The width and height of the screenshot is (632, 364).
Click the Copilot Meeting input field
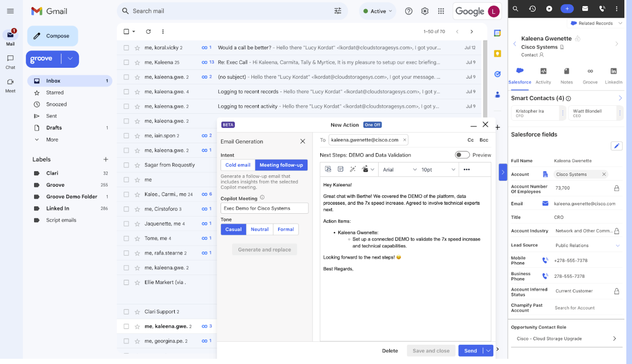click(x=264, y=208)
